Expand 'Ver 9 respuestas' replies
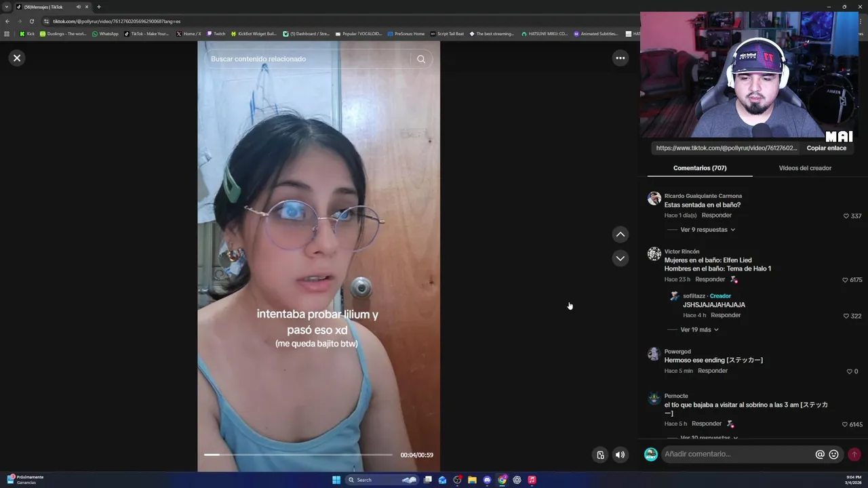The height and width of the screenshot is (488, 868). tap(707, 230)
